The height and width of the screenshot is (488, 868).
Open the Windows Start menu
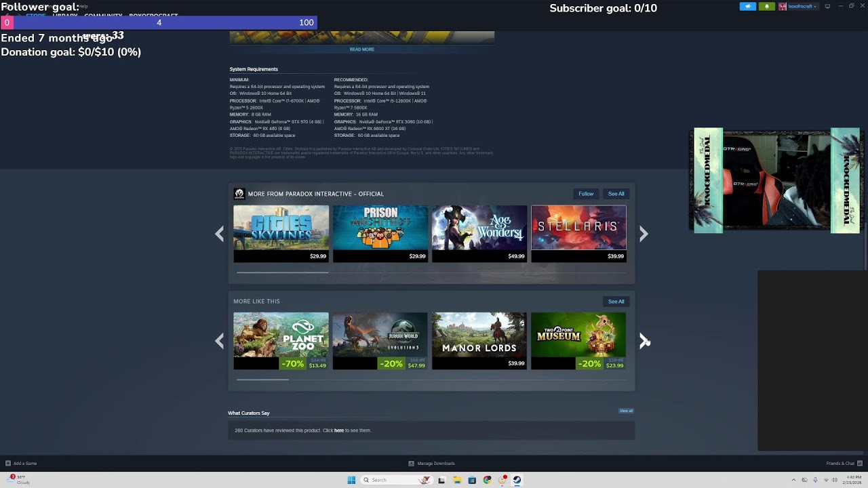[351, 480]
